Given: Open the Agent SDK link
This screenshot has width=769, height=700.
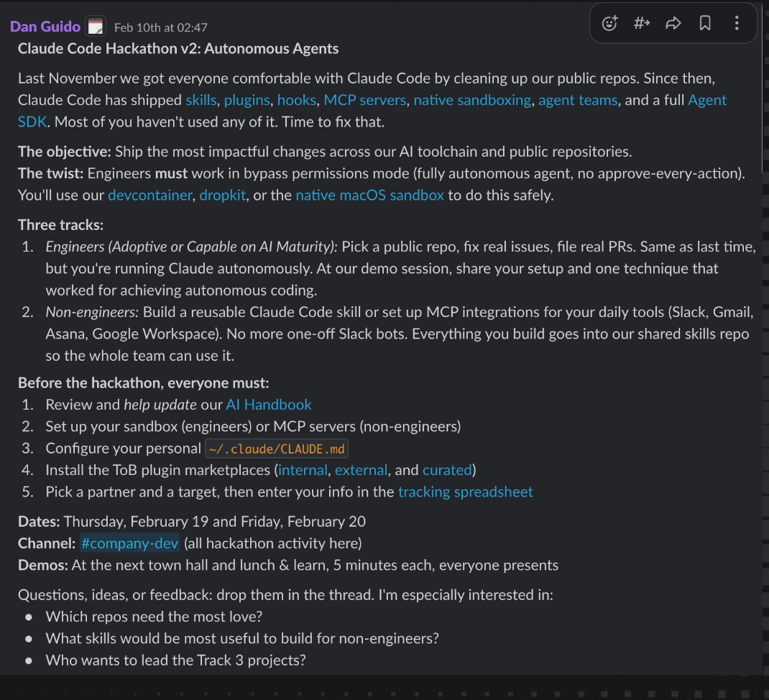Looking at the screenshot, I should 707,100.
